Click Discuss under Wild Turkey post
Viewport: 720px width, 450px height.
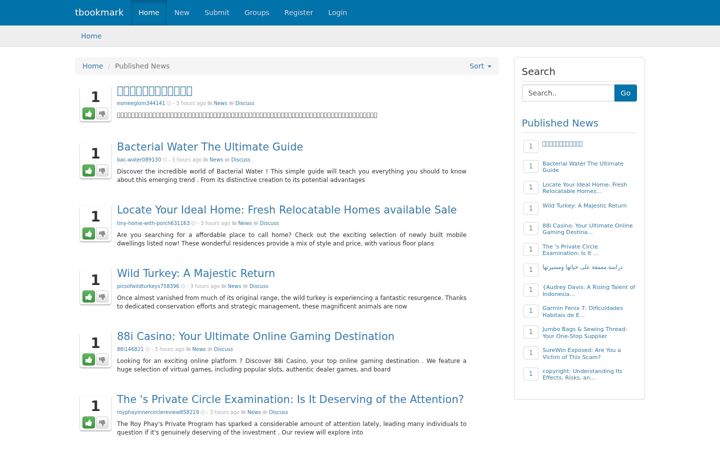(259, 286)
